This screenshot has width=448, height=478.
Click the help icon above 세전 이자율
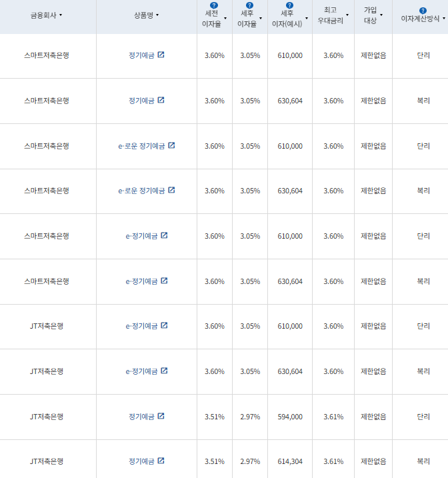pyautogui.click(x=214, y=5)
